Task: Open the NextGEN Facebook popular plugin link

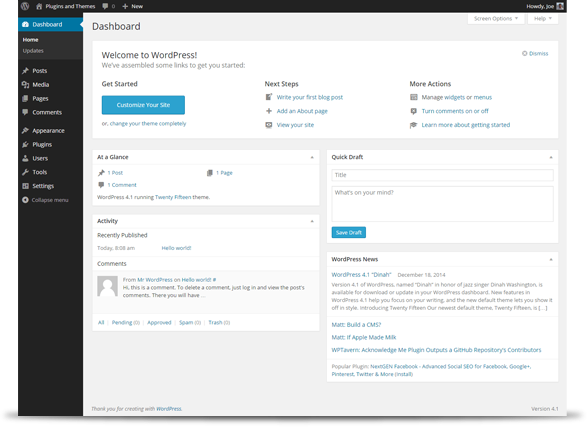Action: [x=431, y=370]
